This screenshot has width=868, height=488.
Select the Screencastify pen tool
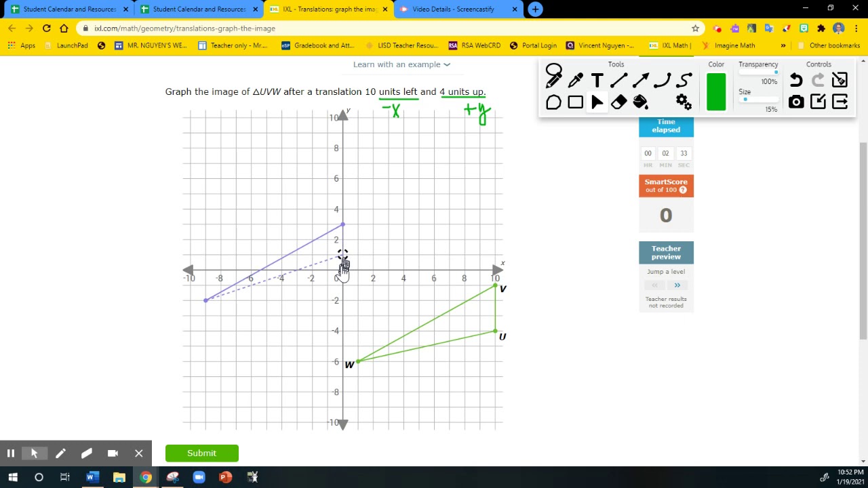click(x=60, y=453)
